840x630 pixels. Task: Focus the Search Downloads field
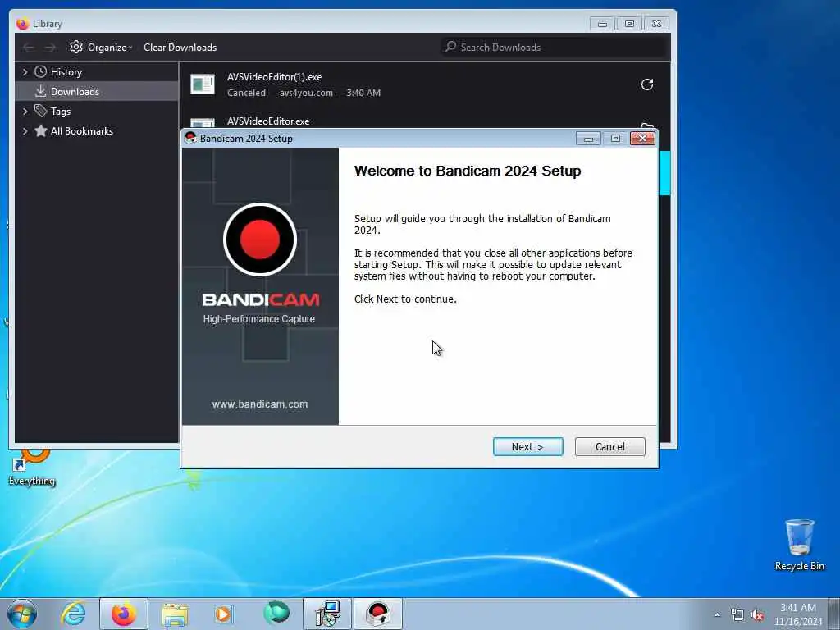pos(555,47)
